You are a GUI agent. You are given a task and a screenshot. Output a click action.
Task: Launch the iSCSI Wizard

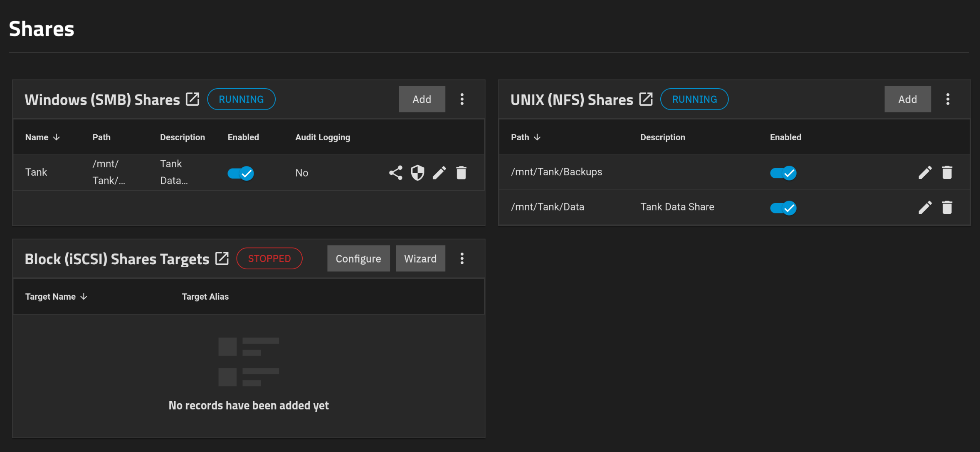click(x=420, y=258)
